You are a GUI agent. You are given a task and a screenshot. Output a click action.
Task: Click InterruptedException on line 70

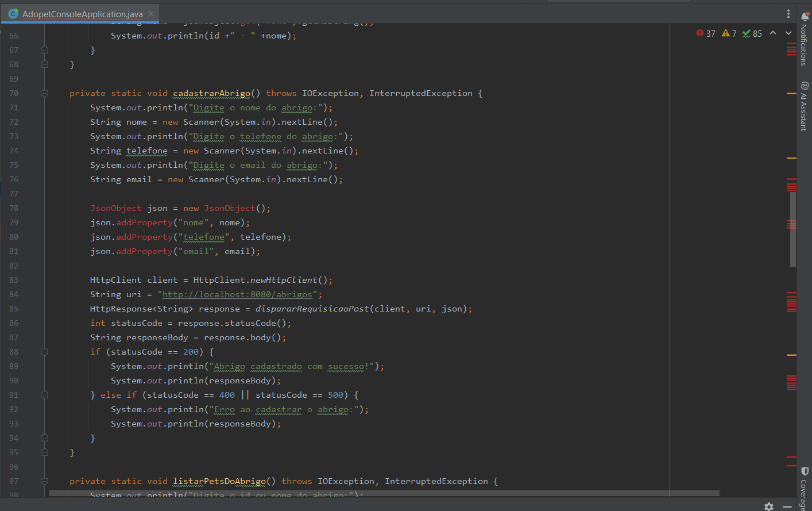421,93
